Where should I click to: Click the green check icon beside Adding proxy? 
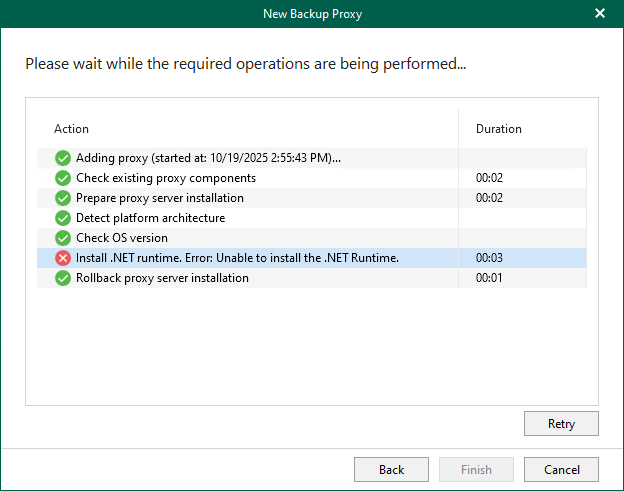(x=63, y=158)
